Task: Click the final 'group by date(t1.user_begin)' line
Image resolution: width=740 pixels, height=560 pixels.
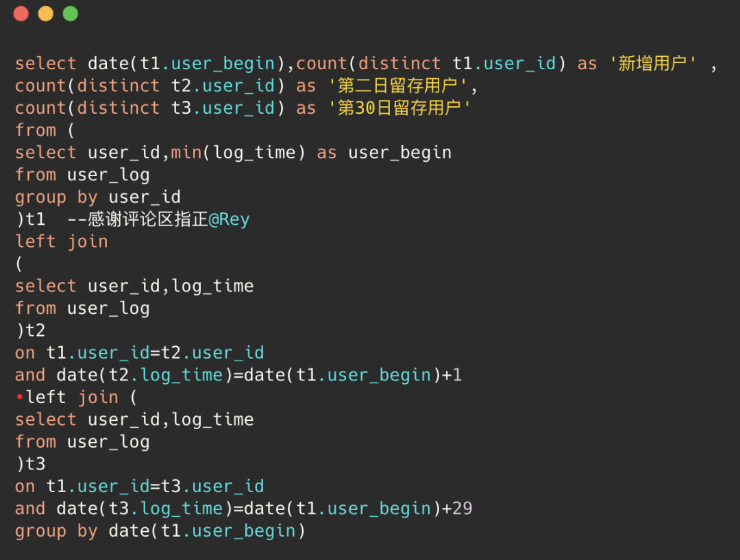Action: pos(160,531)
